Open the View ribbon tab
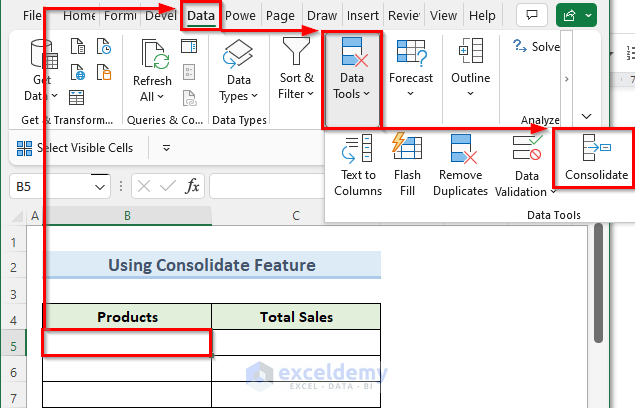Image resolution: width=635 pixels, height=408 pixels. [x=443, y=16]
